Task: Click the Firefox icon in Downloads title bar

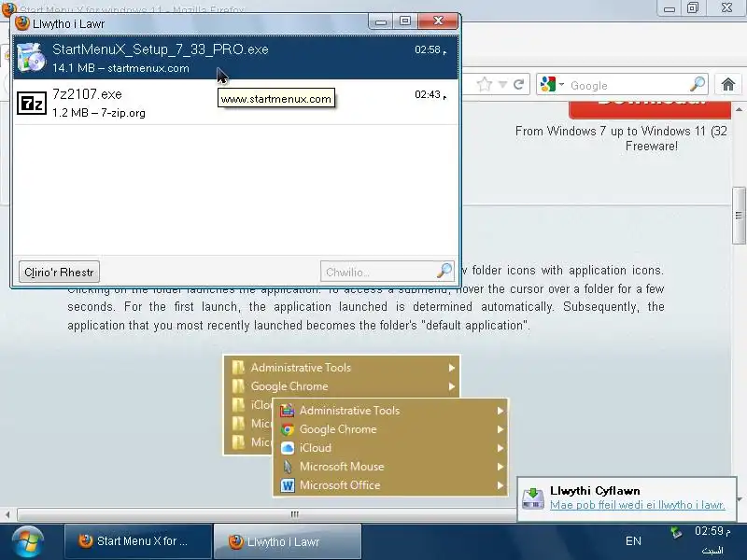Action: click(21, 23)
